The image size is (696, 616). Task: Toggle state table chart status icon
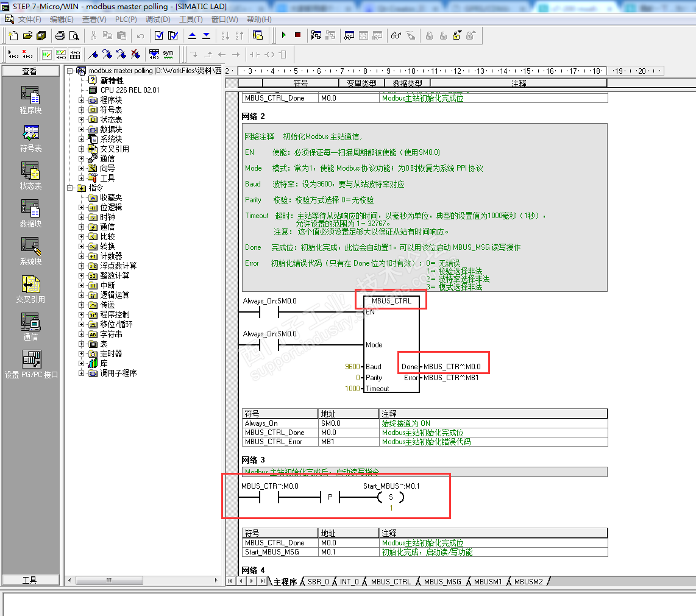click(x=349, y=35)
